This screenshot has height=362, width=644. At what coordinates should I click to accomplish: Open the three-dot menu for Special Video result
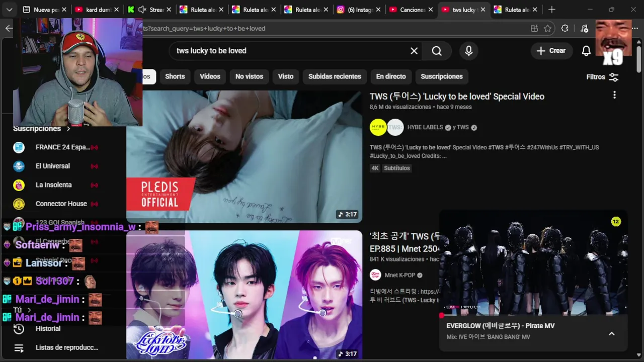tap(614, 95)
